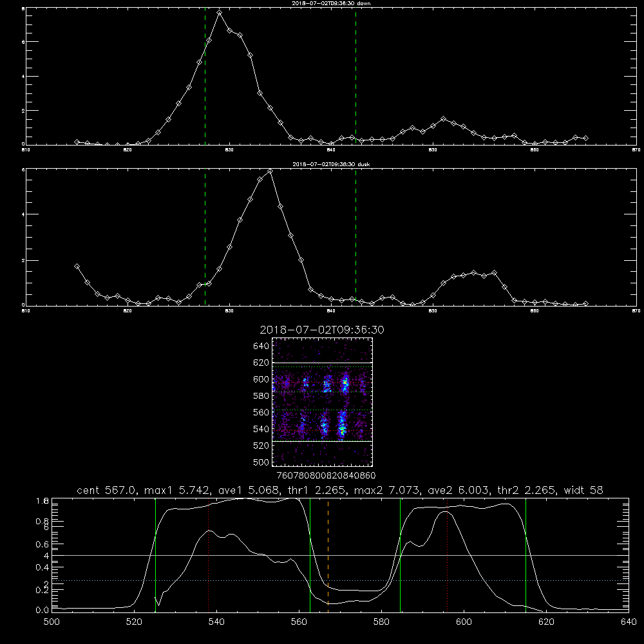Open the colored spectral image thumbnail
The height and width of the screenshot is (644, 644).
[x=322, y=402]
